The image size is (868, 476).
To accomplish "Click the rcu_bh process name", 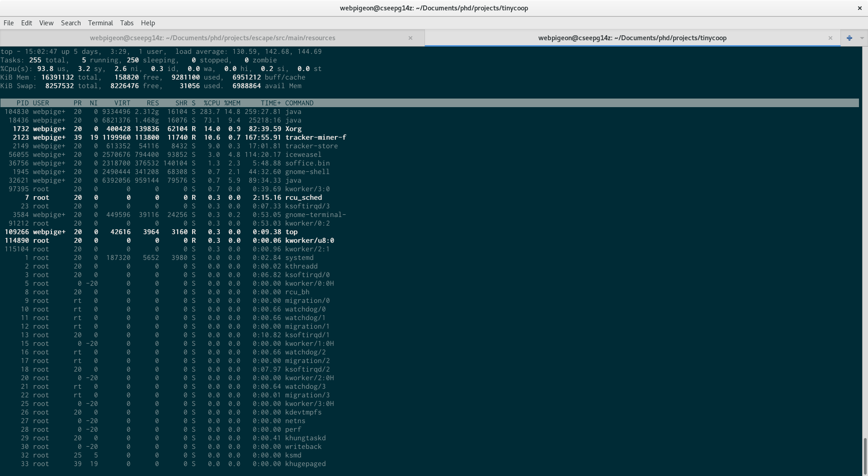I will pyautogui.click(x=297, y=292).
